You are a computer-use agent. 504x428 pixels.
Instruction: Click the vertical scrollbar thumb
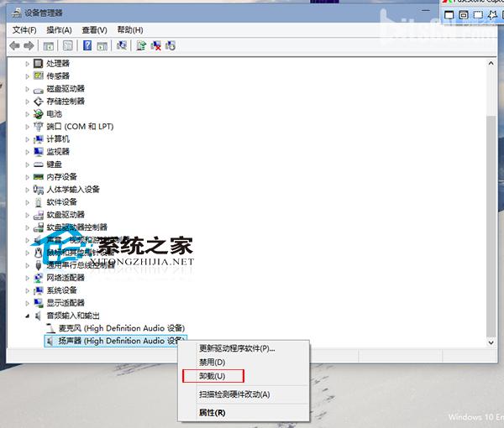pos(491,227)
